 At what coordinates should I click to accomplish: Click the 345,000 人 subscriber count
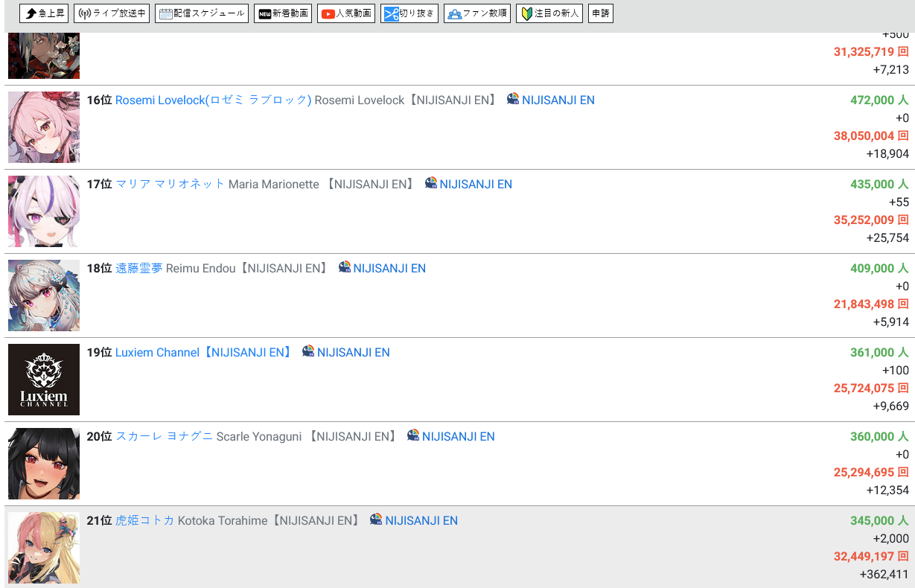click(x=879, y=520)
